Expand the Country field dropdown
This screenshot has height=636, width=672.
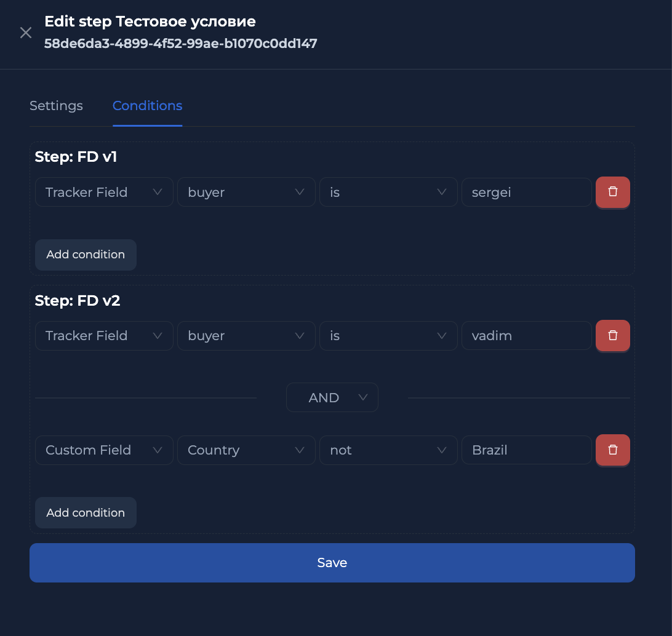[246, 450]
